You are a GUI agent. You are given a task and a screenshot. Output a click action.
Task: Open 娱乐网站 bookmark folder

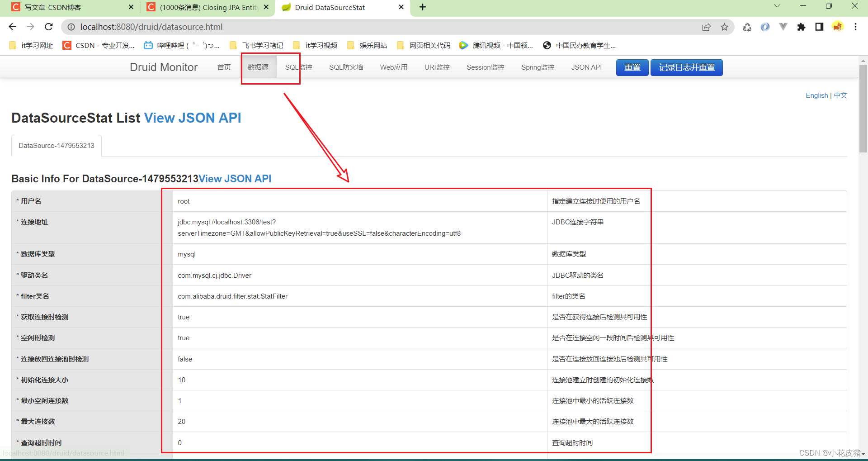(x=367, y=45)
